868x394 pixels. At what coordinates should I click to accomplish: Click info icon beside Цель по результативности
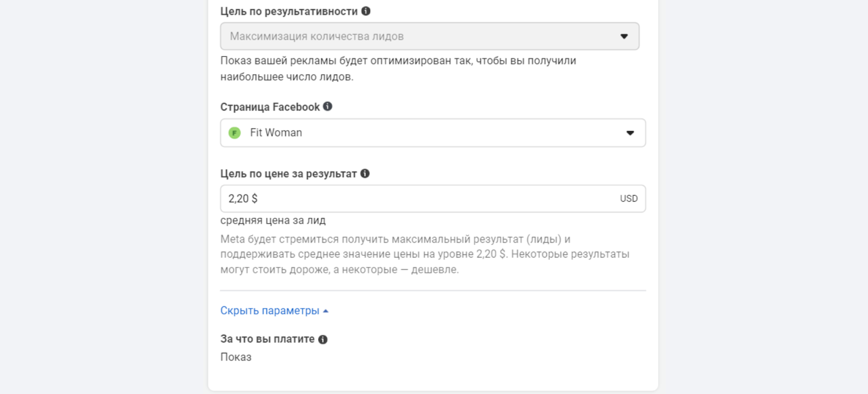click(x=366, y=11)
